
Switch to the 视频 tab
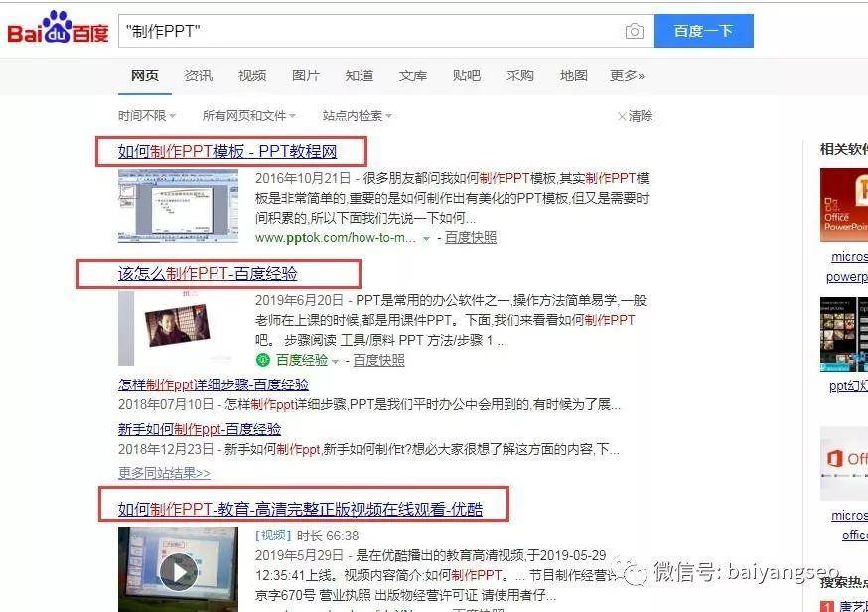click(252, 76)
